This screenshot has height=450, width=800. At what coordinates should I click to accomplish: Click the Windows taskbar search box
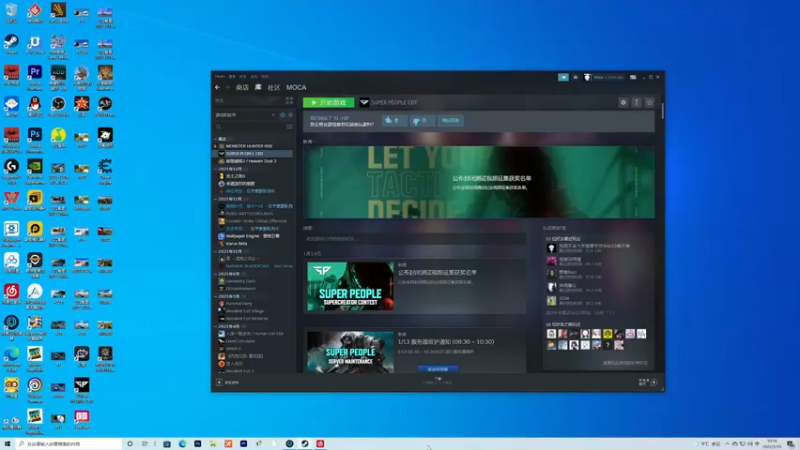69,444
